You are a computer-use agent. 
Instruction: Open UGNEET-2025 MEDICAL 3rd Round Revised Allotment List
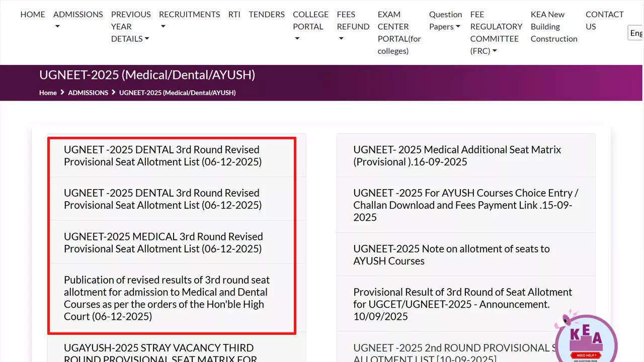point(163,242)
